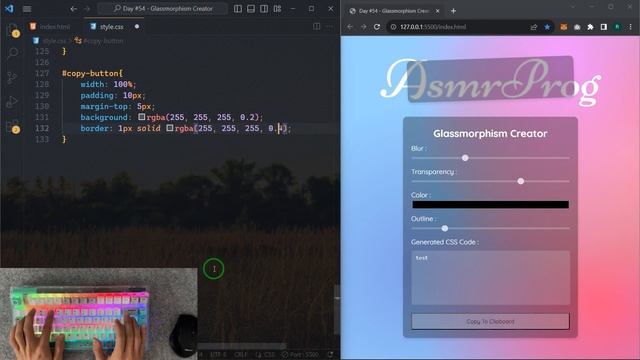640x360 pixels.
Task: Click the UTF-8 encoding in status bar
Action: tap(218, 354)
